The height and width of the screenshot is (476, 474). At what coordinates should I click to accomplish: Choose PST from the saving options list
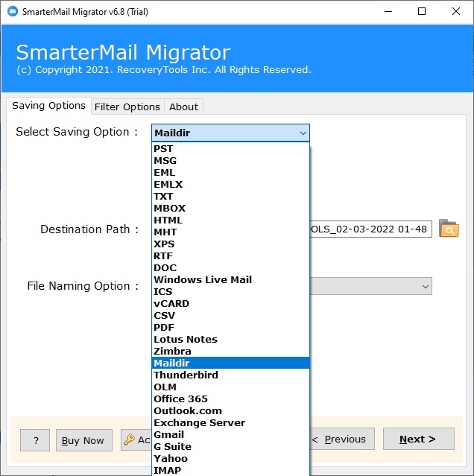pos(230,149)
